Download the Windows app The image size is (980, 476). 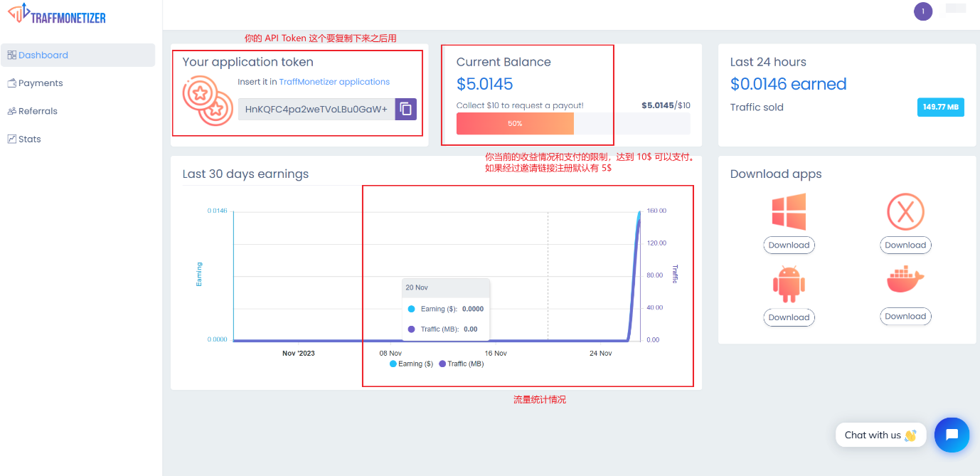coord(789,245)
